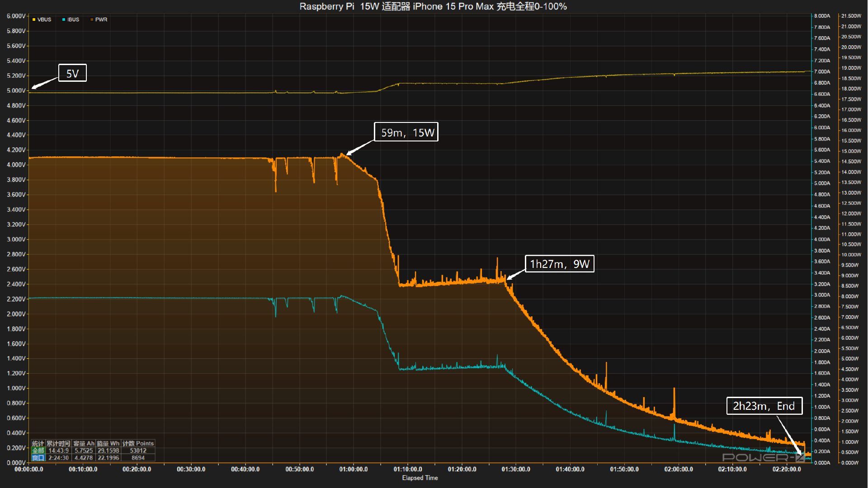This screenshot has height=488, width=868.
Task: Click the 8.000A current axis label
Action: (822, 16)
